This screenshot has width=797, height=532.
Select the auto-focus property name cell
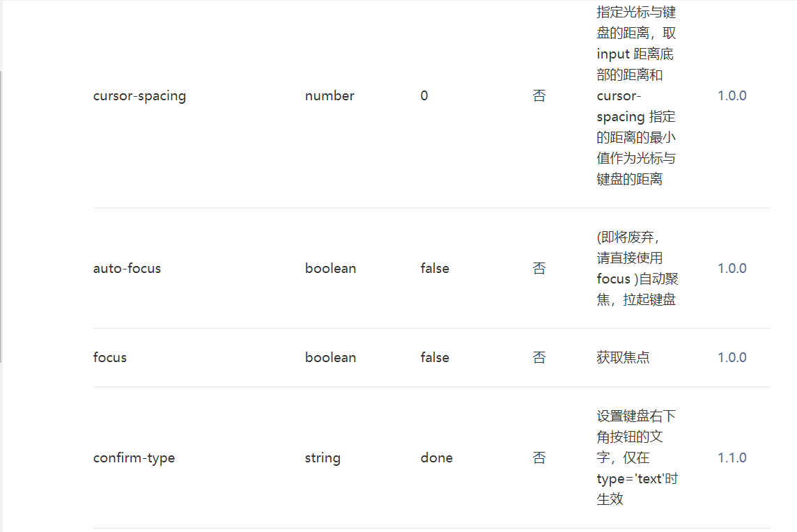click(x=127, y=268)
